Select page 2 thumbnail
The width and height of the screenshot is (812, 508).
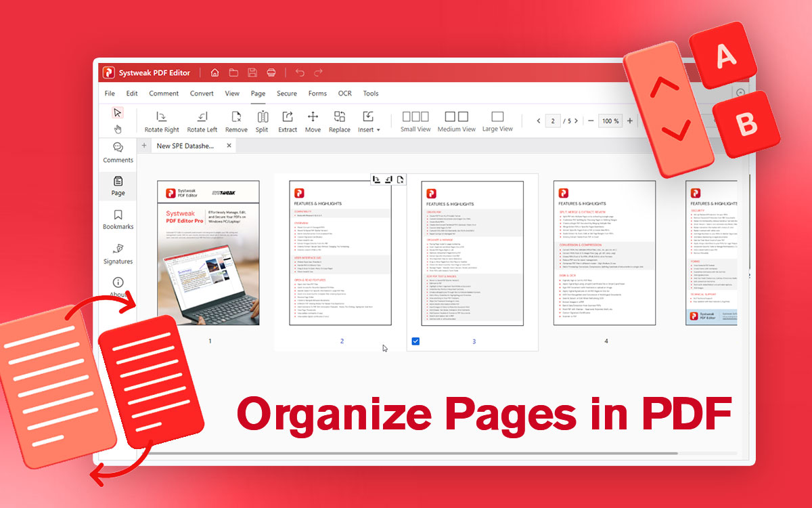340,253
